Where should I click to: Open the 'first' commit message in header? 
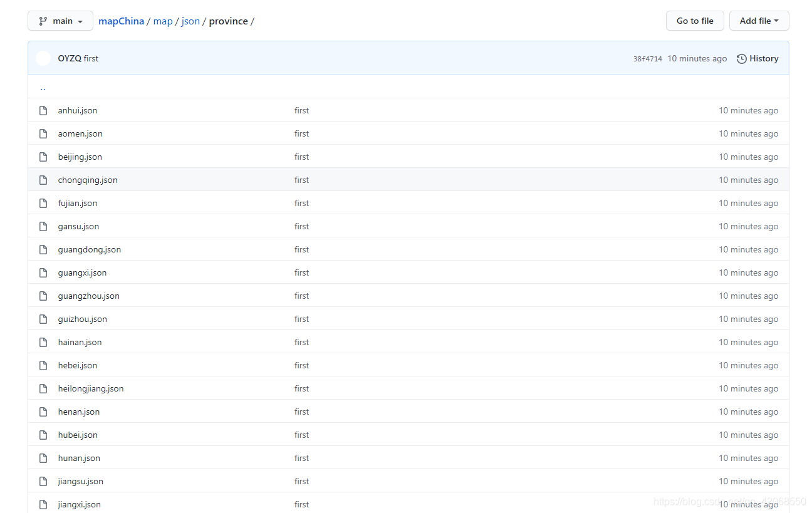tap(91, 58)
